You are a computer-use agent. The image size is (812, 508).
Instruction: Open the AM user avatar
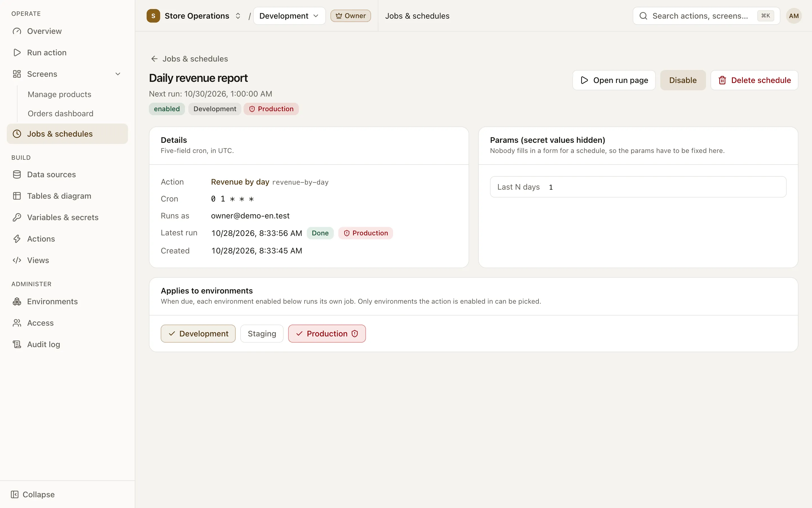tap(794, 16)
